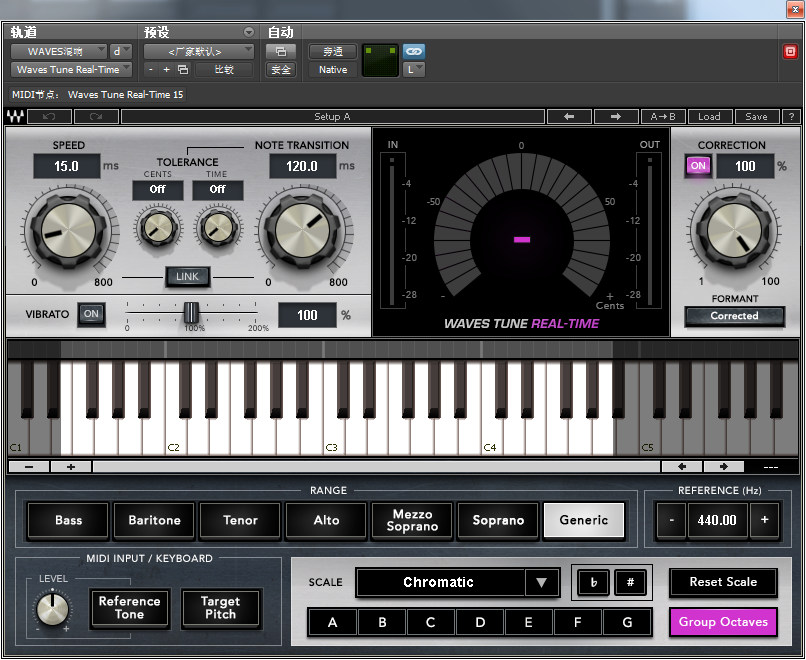The width and height of the screenshot is (806, 660).
Task: Move the keyboard view right with the arrow
Action: tap(724, 467)
